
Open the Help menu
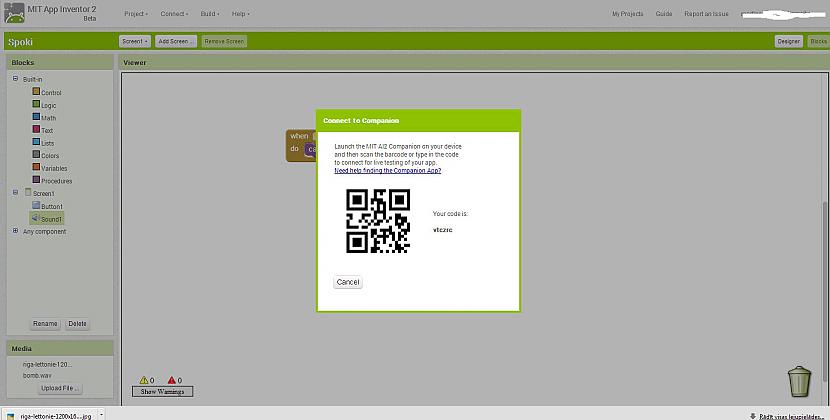(240, 14)
